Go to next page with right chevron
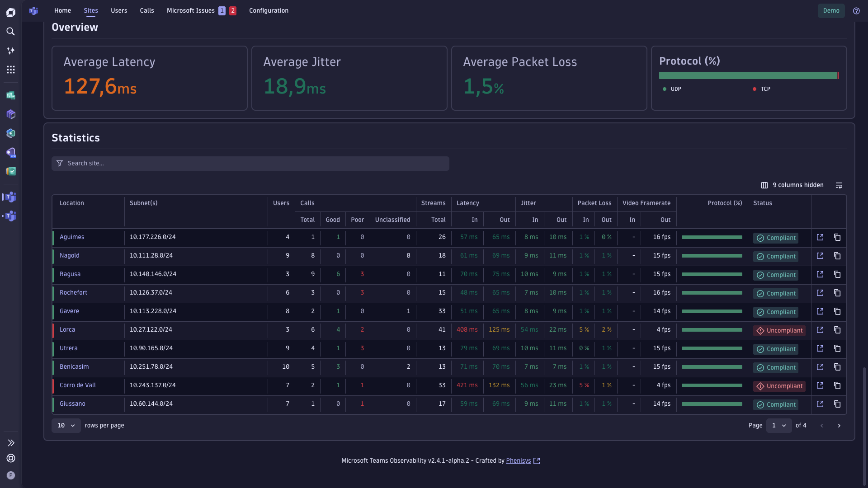The image size is (868, 488). [x=840, y=425]
